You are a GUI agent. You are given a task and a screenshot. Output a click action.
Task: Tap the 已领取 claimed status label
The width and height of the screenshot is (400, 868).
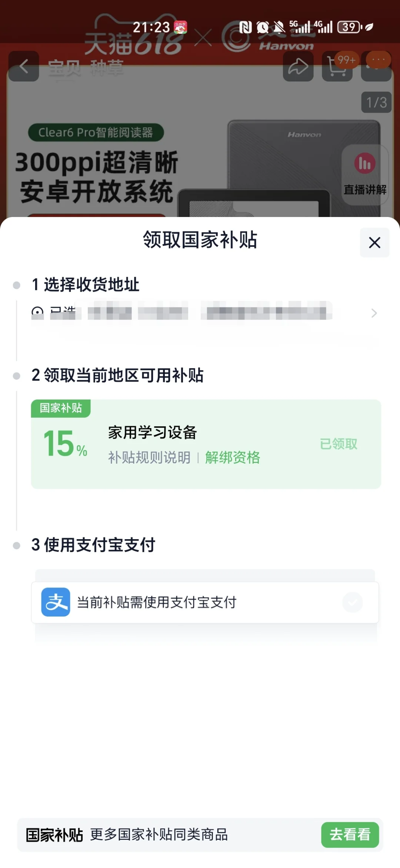tap(339, 444)
